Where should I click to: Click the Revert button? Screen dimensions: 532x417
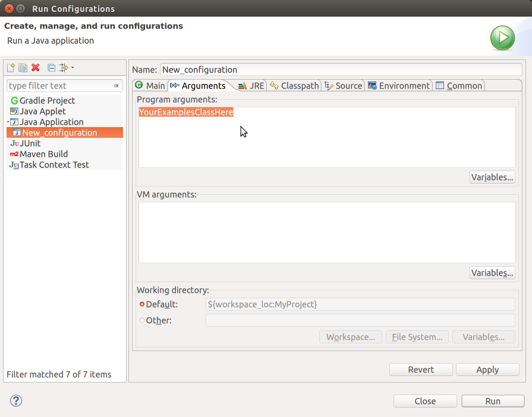[x=421, y=369]
